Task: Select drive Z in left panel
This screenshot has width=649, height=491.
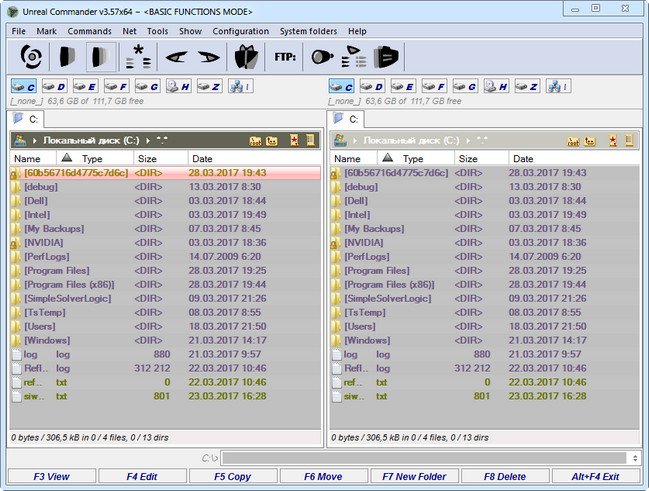Action: click(209, 87)
